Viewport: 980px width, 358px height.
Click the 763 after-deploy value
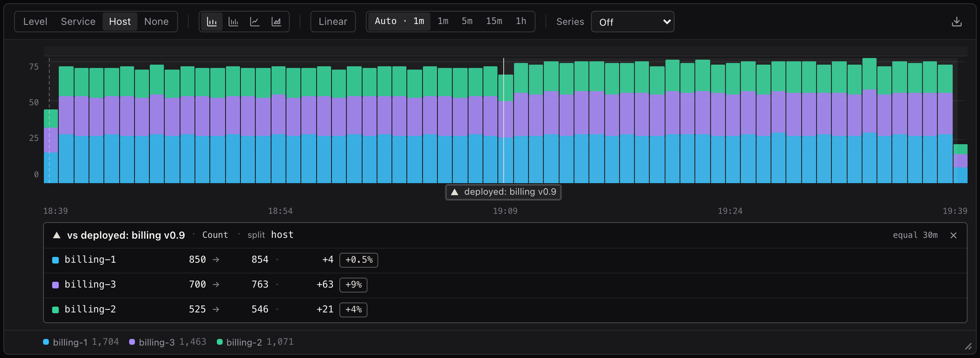tap(260, 285)
